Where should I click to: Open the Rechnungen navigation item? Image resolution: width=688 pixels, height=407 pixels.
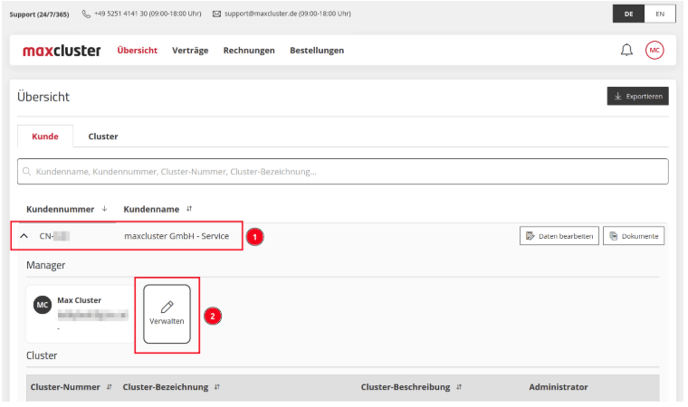click(249, 50)
